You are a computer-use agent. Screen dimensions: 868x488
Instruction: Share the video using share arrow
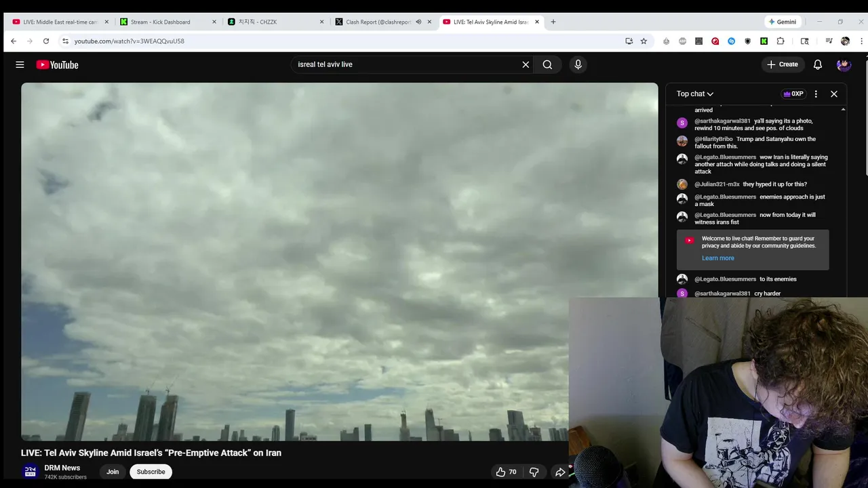[x=560, y=472]
